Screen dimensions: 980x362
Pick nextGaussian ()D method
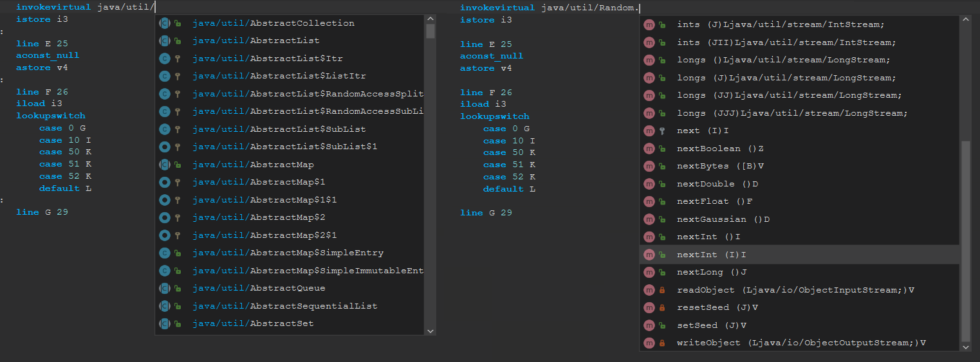[799, 219]
